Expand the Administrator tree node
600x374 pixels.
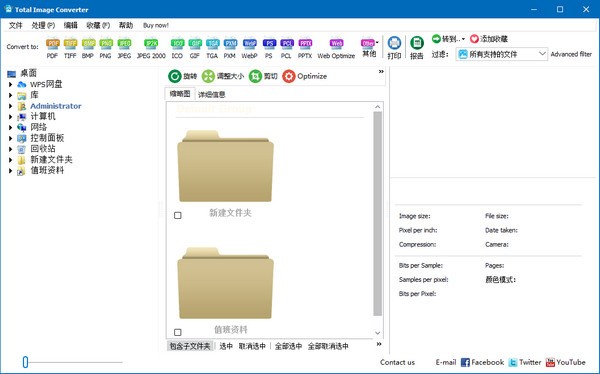(11, 106)
